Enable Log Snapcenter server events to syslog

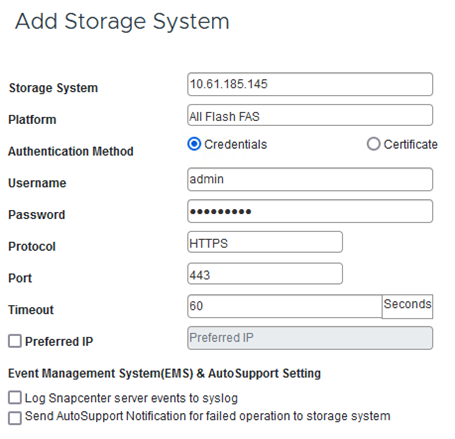(x=15, y=398)
